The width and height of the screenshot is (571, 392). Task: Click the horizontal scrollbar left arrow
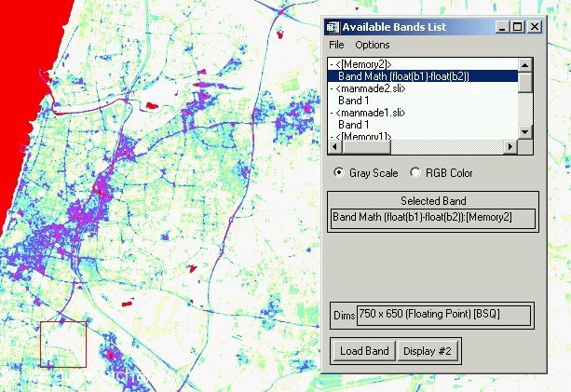[x=335, y=147]
